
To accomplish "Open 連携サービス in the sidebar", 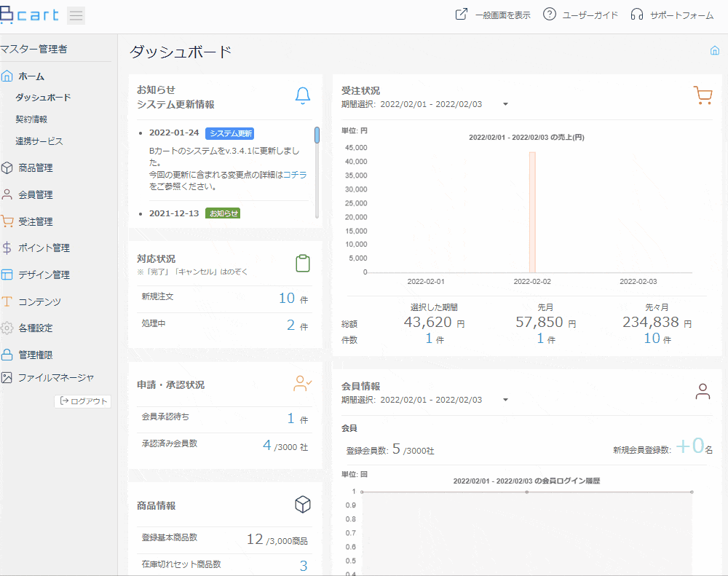I will click(x=39, y=141).
